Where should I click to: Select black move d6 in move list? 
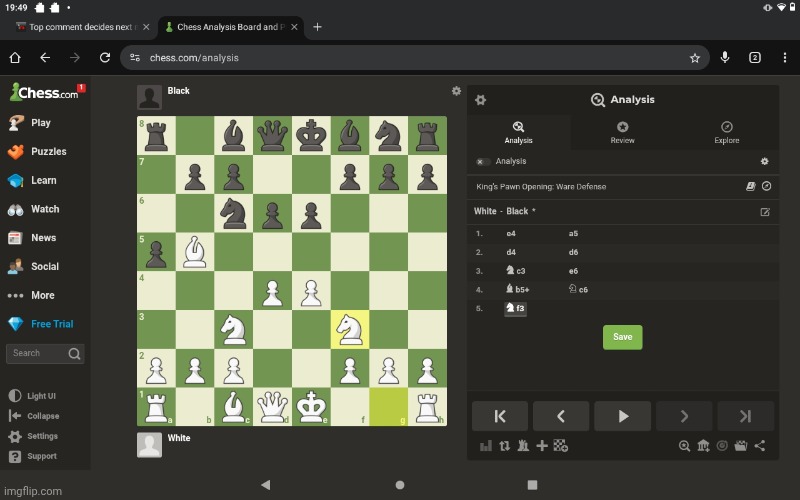pos(573,252)
